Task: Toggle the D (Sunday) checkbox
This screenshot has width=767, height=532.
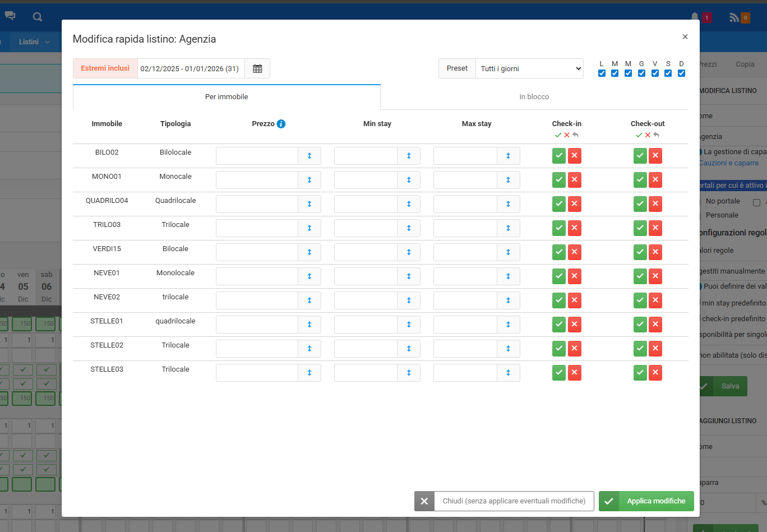Action: 681,73
